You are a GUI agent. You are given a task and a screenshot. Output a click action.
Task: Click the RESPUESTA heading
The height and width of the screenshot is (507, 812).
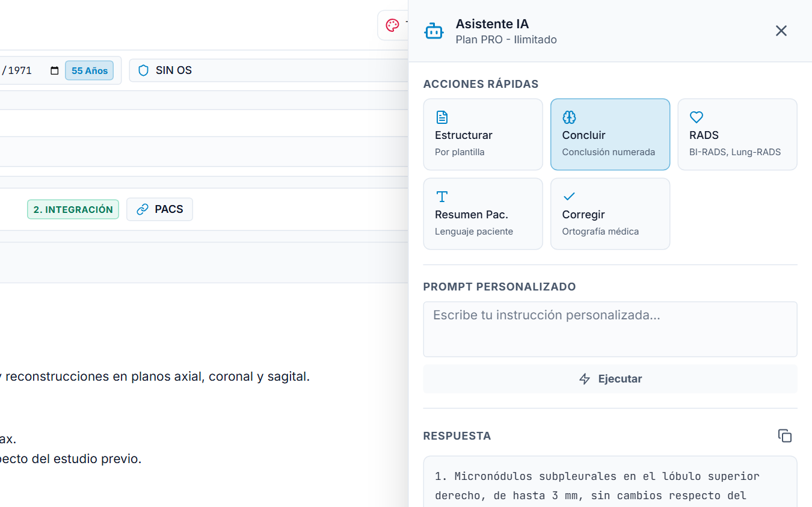click(457, 436)
